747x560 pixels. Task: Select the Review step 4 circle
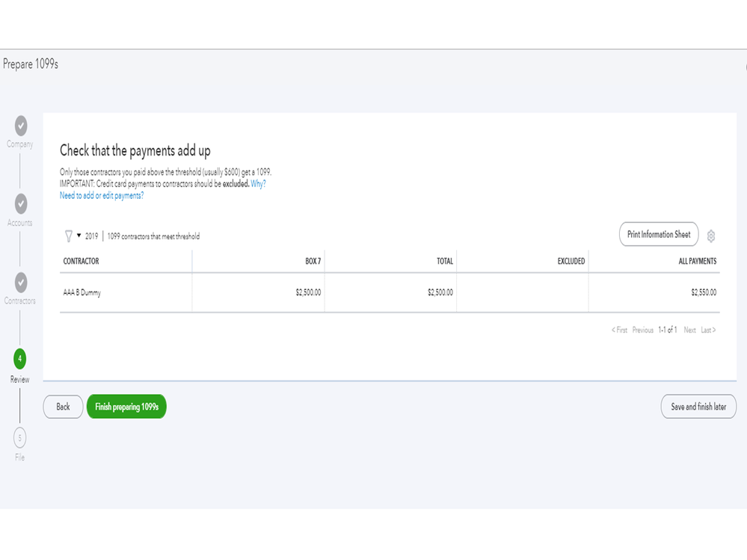pos(20,359)
